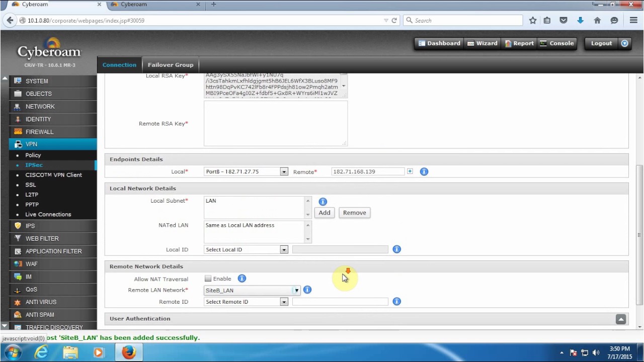644x362 pixels.
Task: Open the OBJECTS sidebar section
Action: pos(53,94)
